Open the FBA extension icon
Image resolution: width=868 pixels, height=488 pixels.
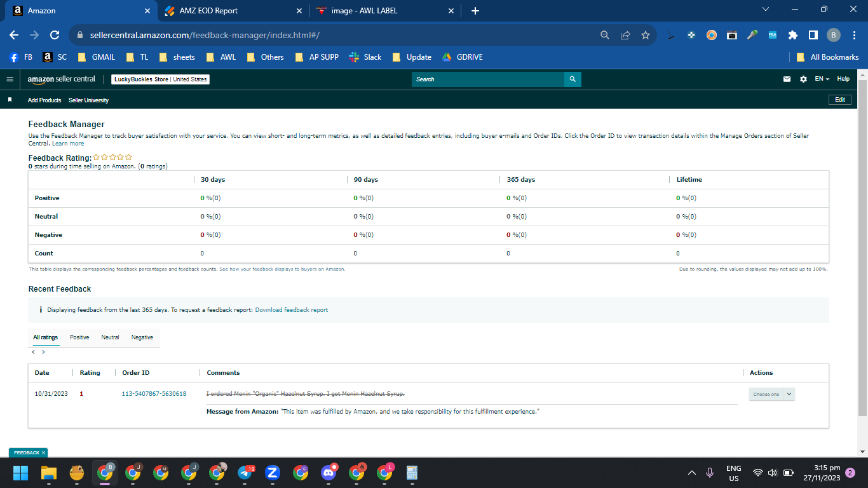(773, 36)
